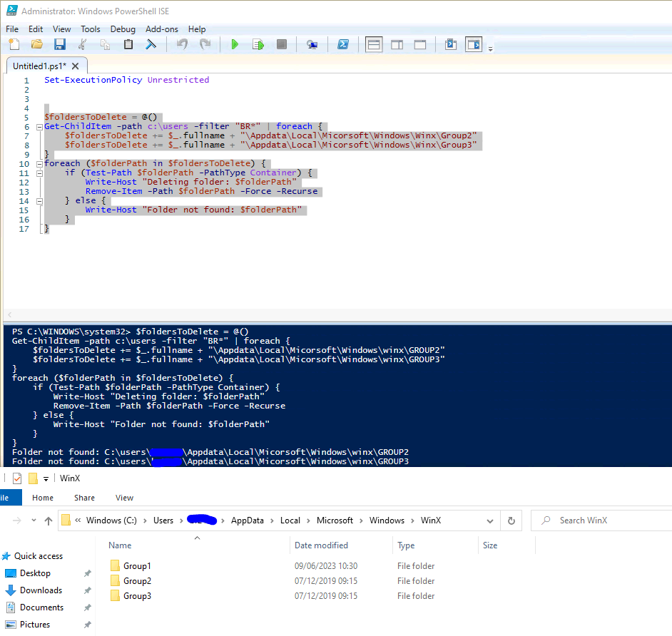Click Microsoft in the address breadcrumb
Screen dimensions: 672x636
point(335,520)
